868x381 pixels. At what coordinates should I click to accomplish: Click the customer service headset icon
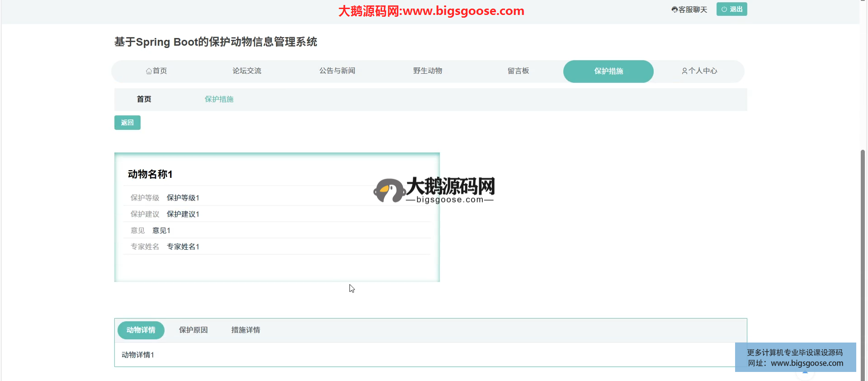[675, 10]
